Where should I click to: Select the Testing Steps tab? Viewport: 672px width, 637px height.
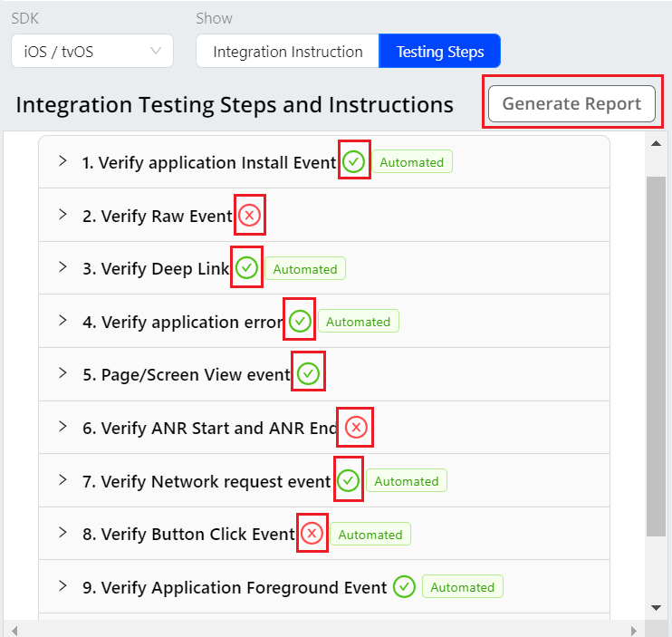pos(440,52)
